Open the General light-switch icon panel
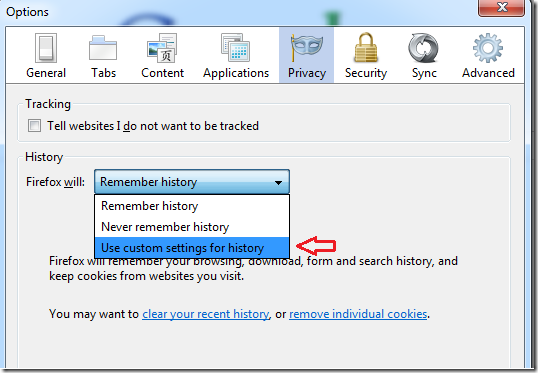The image size is (538, 373). [46, 48]
